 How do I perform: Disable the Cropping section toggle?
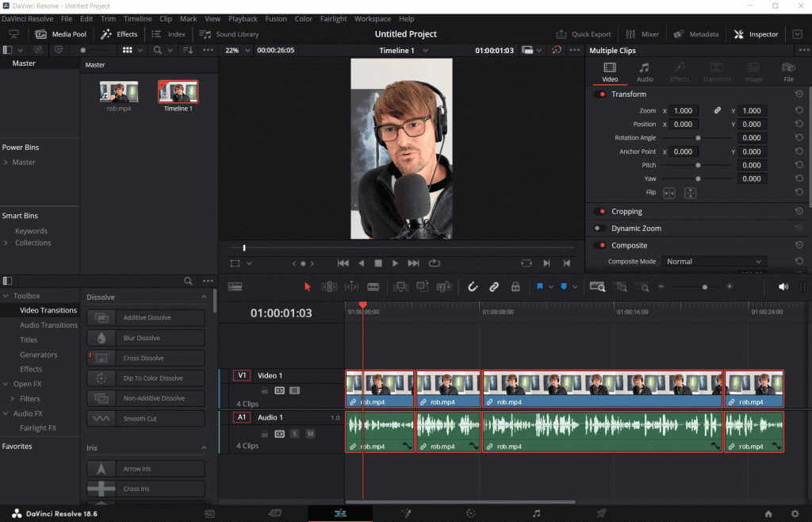click(x=599, y=211)
